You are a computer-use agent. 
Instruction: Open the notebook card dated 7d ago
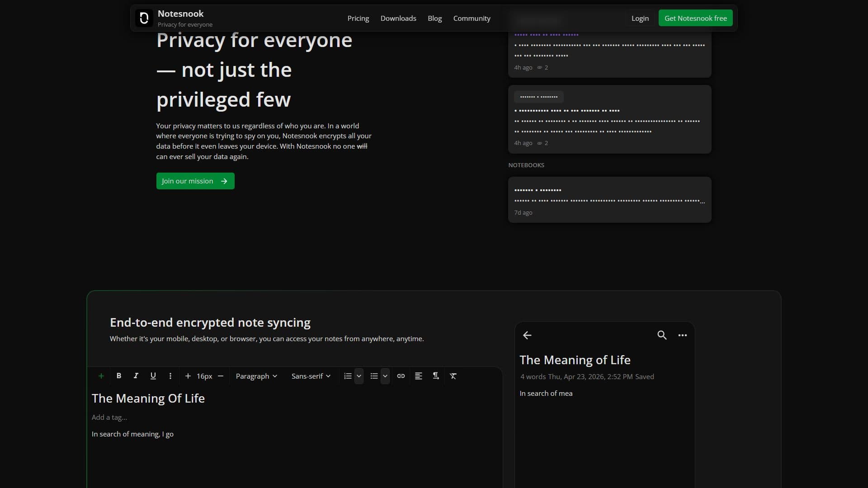coord(609,200)
